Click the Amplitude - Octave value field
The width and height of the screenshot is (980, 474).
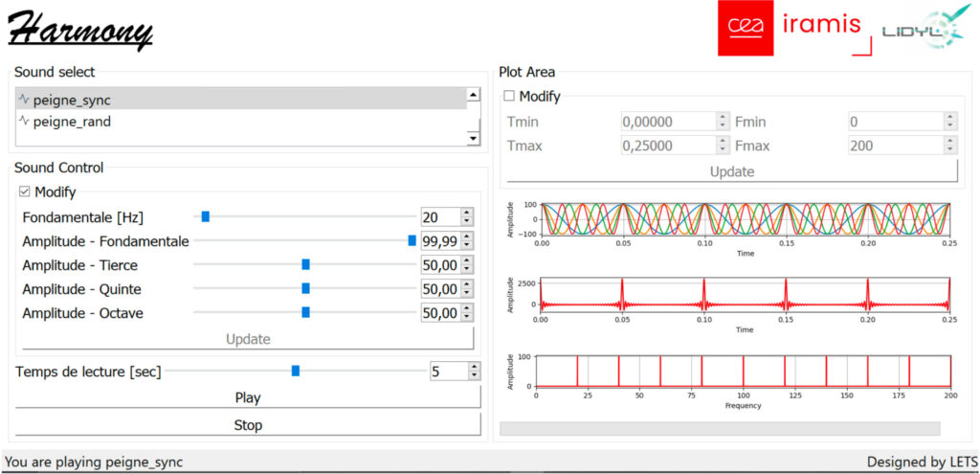pyautogui.click(x=439, y=313)
